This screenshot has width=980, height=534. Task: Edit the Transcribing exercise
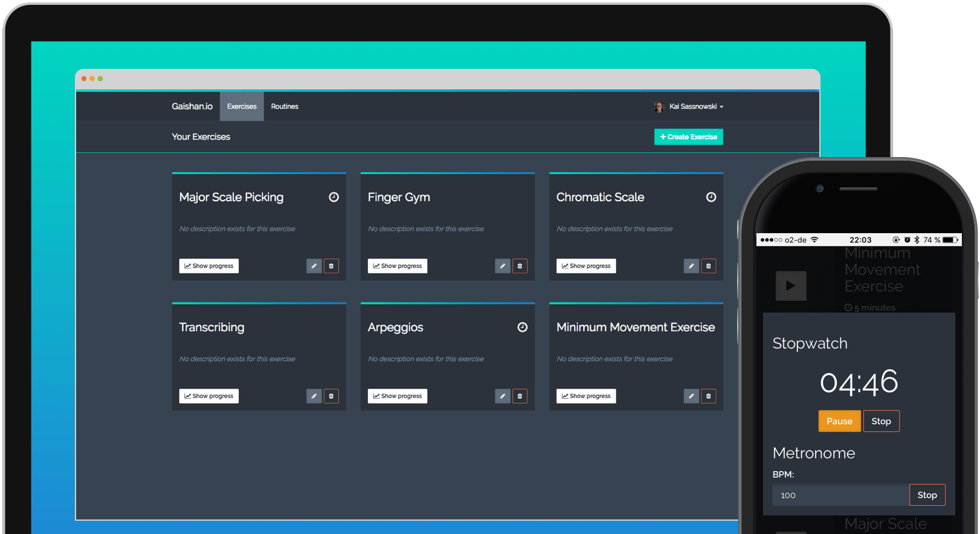[x=314, y=396]
